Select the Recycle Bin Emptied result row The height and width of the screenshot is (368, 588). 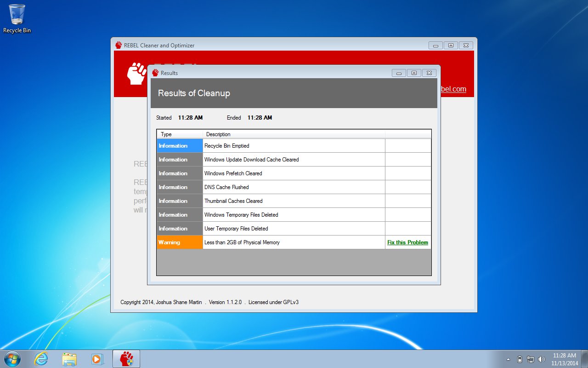(x=276, y=145)
